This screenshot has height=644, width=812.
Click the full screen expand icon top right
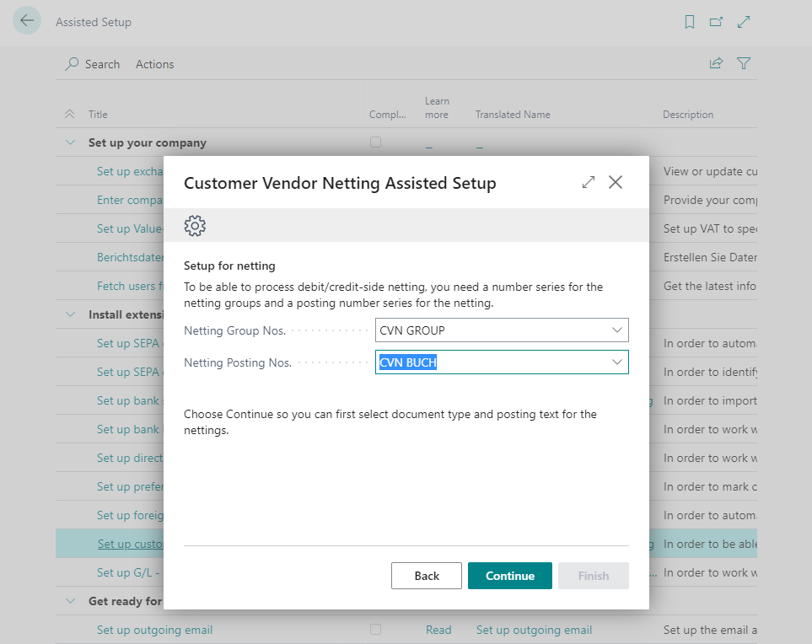pos(744,21)
